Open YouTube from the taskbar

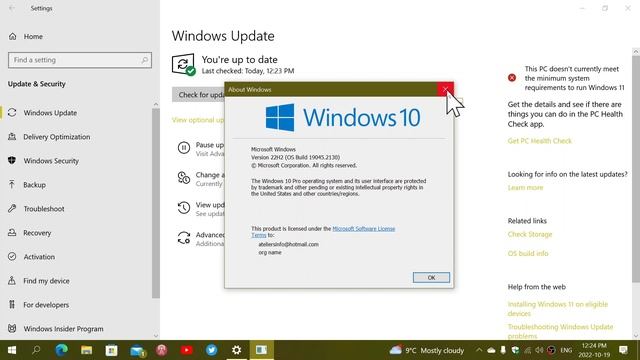[187, 350]
